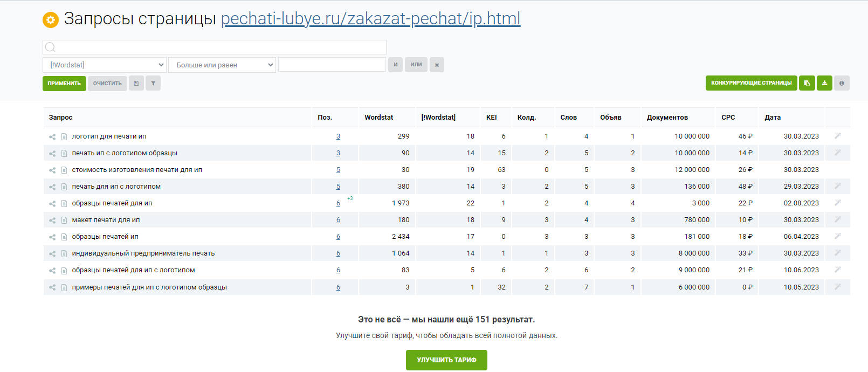
Task: Click the УЛУЧШИТЬ ТАРИФ button
Action: (x=446, y=360)
